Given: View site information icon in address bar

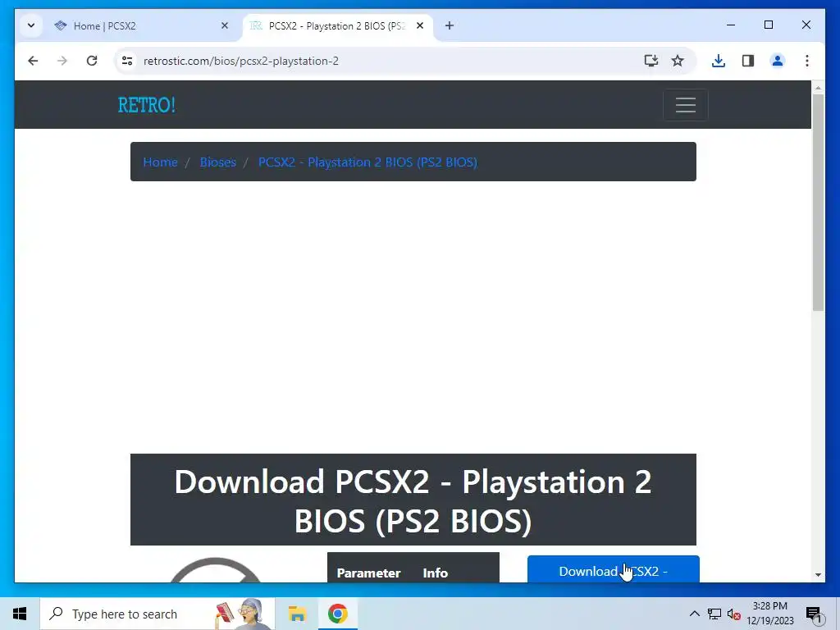Looking at the screenshot, I should [x=127, y=61].
